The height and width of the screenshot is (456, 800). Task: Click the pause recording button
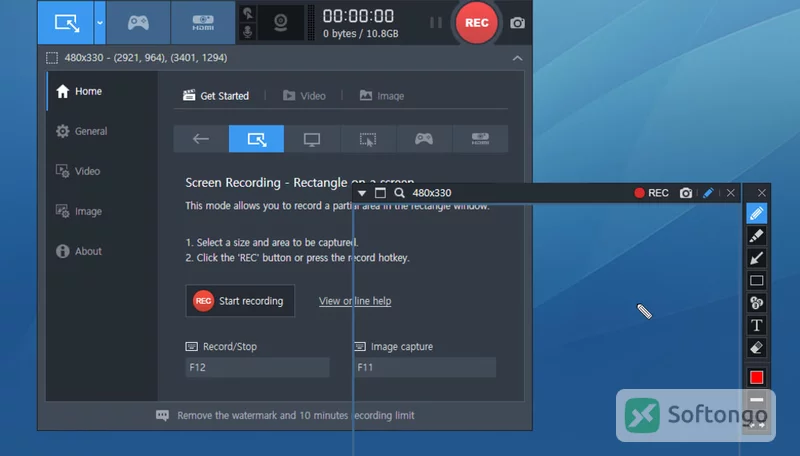(x=436, y=22)
